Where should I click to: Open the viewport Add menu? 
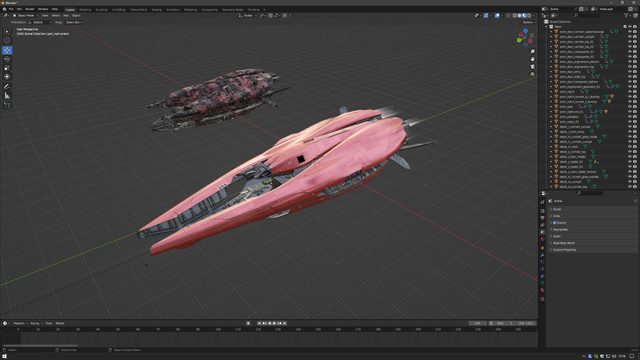tap(66, 16)
